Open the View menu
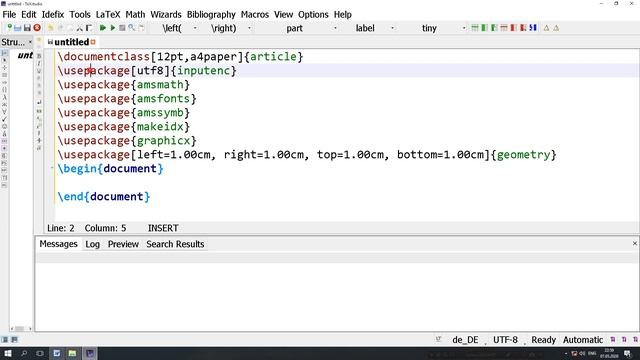The height and width of the screenshot is (360, 640). click(x=283, y=14)
